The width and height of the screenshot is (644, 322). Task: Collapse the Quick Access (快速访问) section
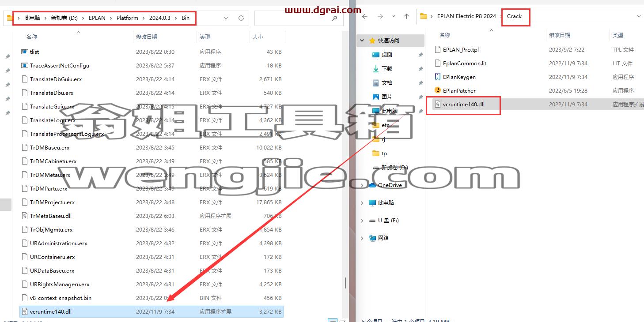(x=362, y=41)
